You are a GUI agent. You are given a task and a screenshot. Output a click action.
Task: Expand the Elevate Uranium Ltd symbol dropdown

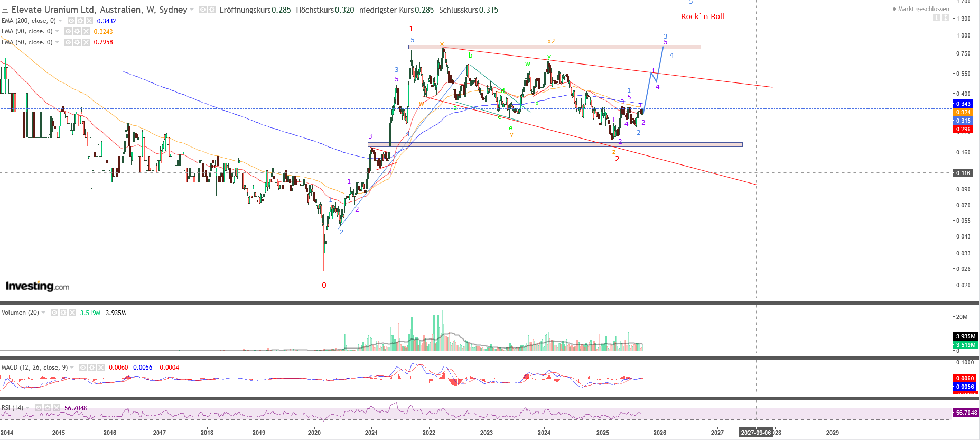click(x=192, y=10)
